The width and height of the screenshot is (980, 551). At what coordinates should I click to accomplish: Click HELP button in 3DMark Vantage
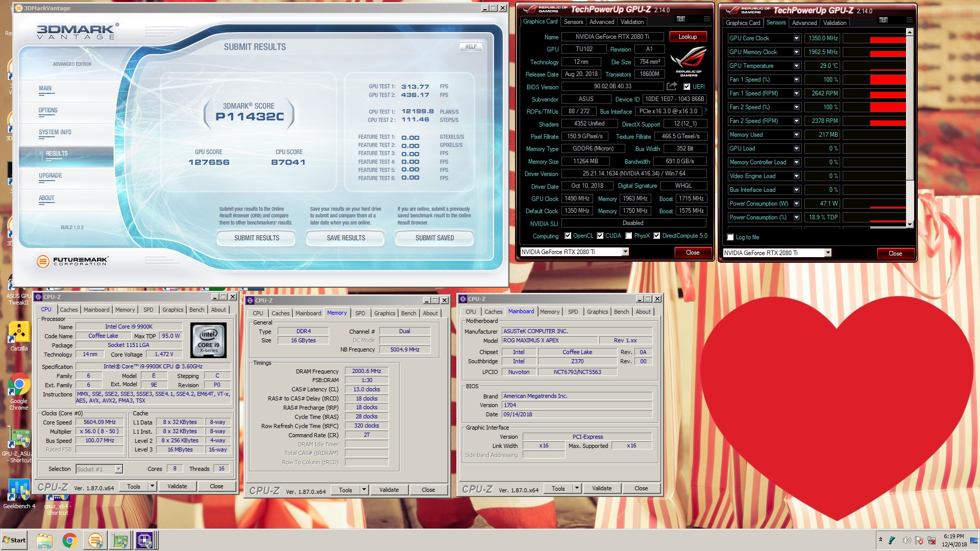(x=471, y=46)
